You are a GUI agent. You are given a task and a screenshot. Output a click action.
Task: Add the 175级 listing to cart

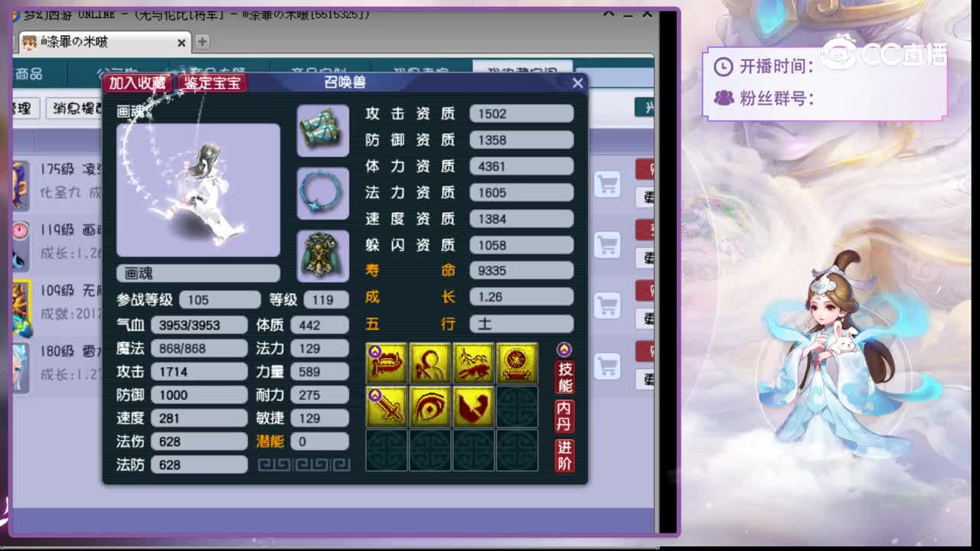click(x=608, y=184)
